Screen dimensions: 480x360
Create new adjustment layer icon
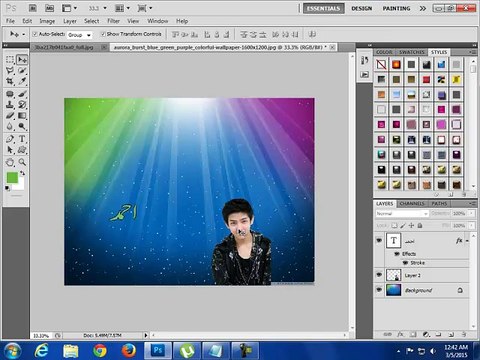[x=426, y=334]
